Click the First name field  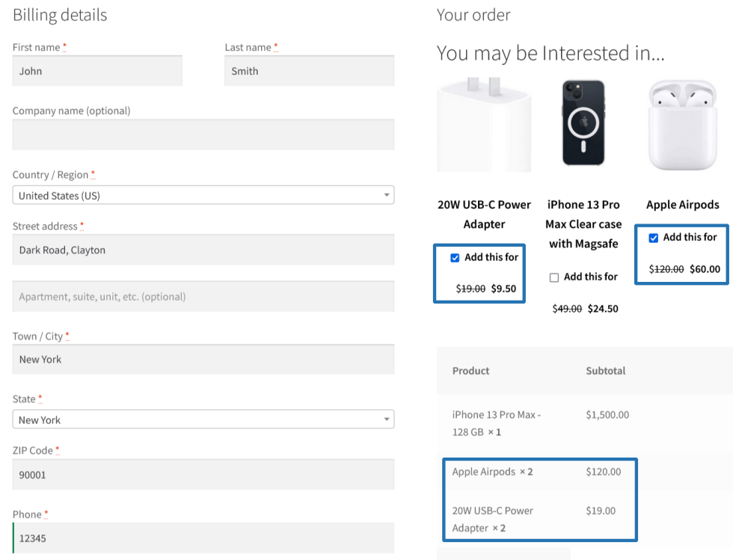97,71
